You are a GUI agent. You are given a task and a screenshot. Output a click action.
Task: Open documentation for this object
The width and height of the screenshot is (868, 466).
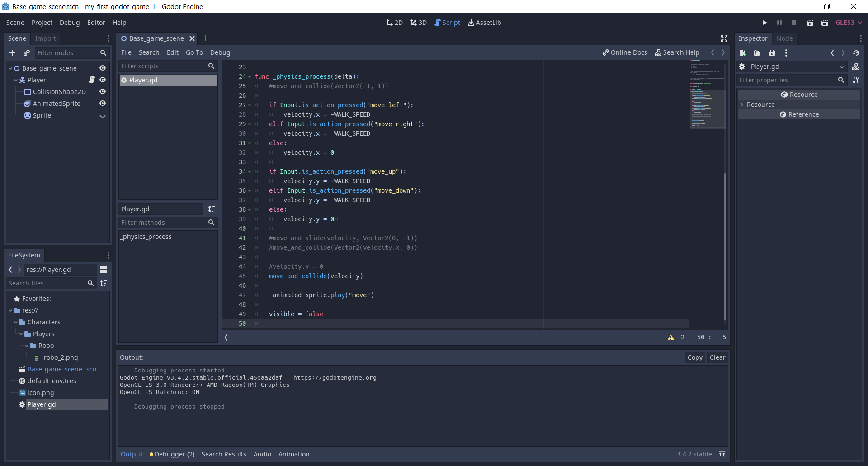[856, 67]
